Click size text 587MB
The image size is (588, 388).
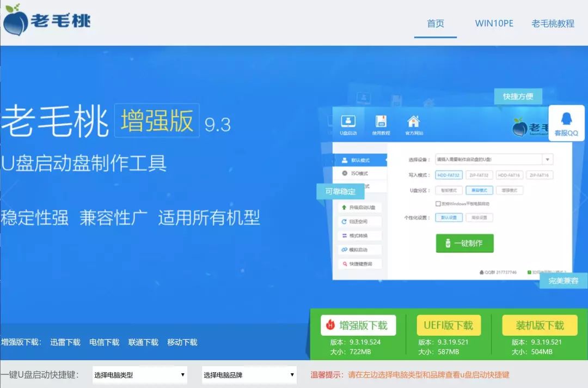tap(448, 351)
